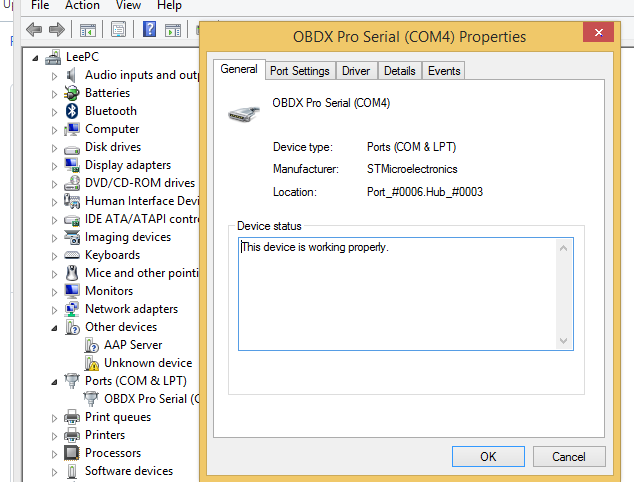
Task: Expand the Disk drives node
Action: click(54, 148)
